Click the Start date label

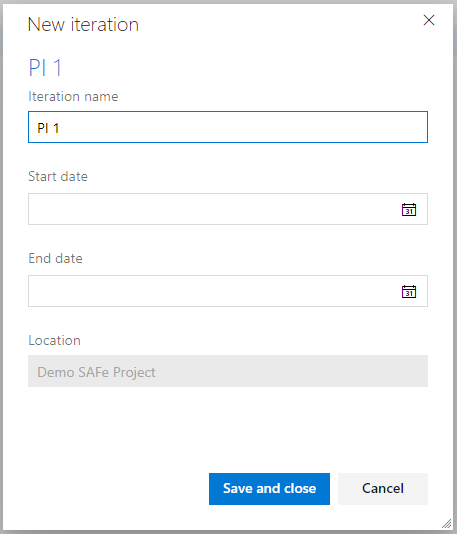[58, 177]
